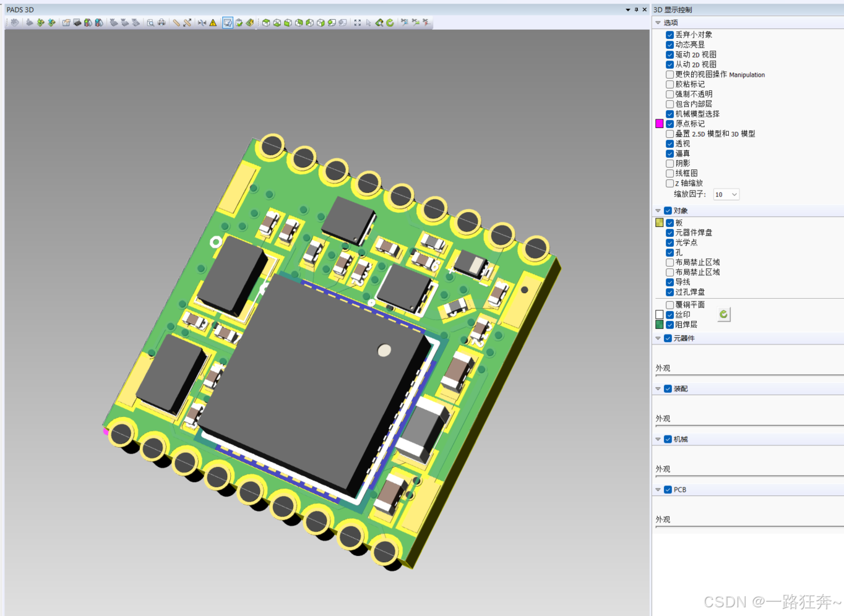Choose the pointer selection tool
This screenshot has width=844, height=616.
pos(368,22)
